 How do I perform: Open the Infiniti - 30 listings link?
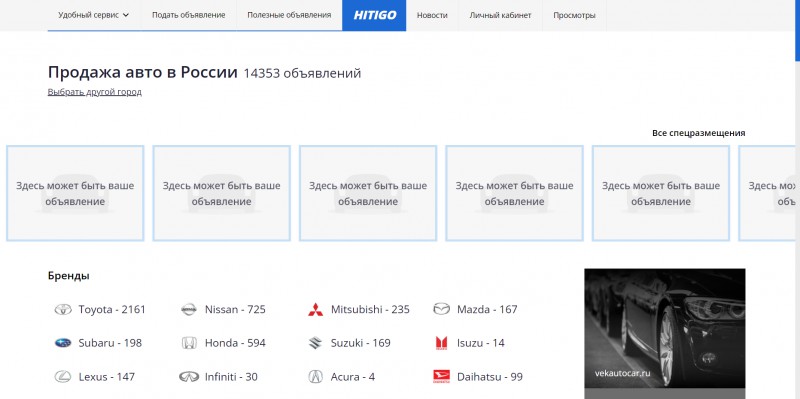coord(231,377)
